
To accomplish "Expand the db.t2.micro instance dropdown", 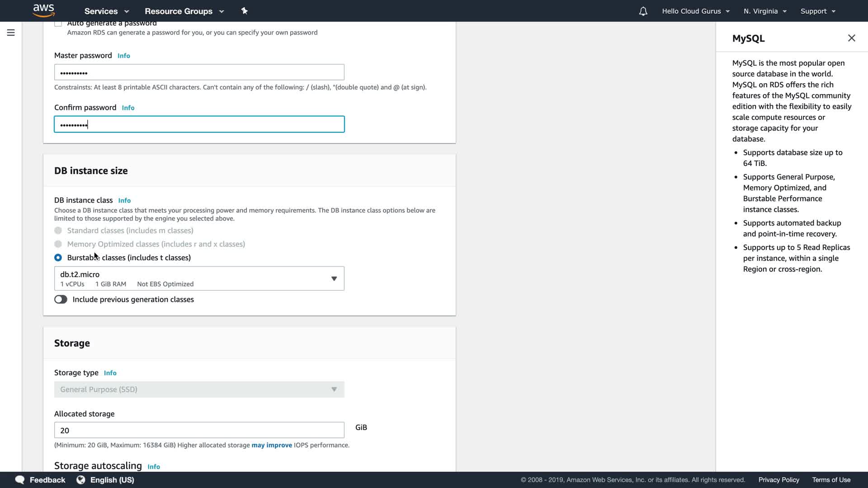I will pyautogui.click(x=199, y=278).
